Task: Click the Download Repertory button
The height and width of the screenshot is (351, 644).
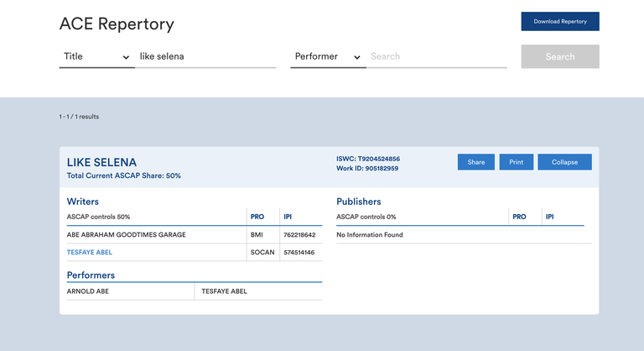Action: point(560,21)
